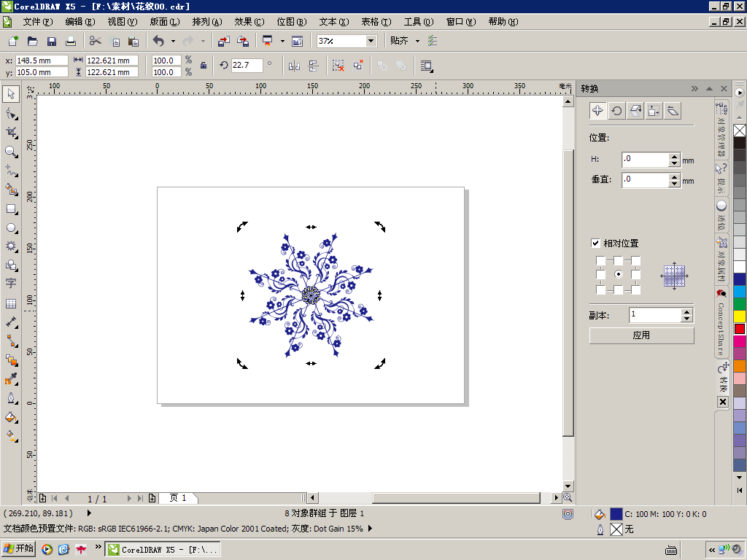Click the CorelDRAW X5 taskbar button
The image size is (747, 560).
tap(163, 550)
